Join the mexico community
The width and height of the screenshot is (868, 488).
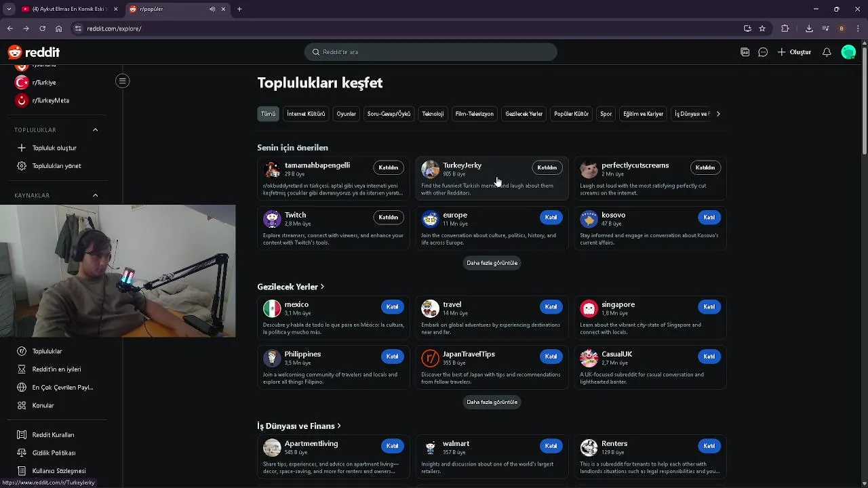click(x=392, y=307)
